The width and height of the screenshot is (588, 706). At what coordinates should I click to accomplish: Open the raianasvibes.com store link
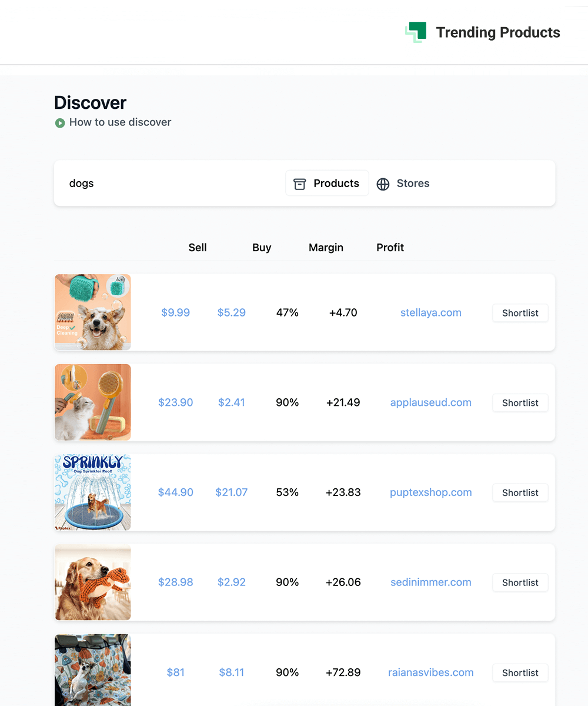coord(430,672)
